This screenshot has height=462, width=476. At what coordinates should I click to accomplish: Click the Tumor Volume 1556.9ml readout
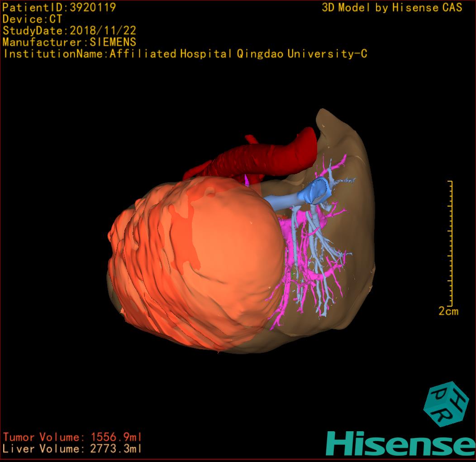coord(72,437)
